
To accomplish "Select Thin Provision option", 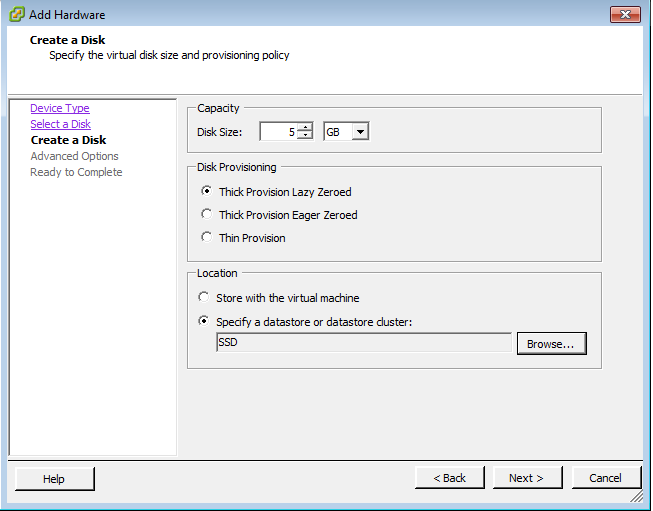I will [206, 237].
